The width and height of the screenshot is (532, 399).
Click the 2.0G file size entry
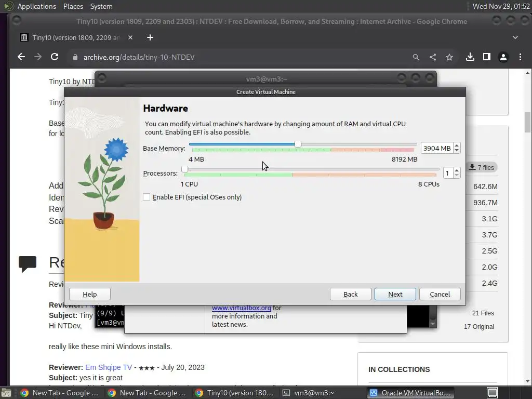(489, 267)
